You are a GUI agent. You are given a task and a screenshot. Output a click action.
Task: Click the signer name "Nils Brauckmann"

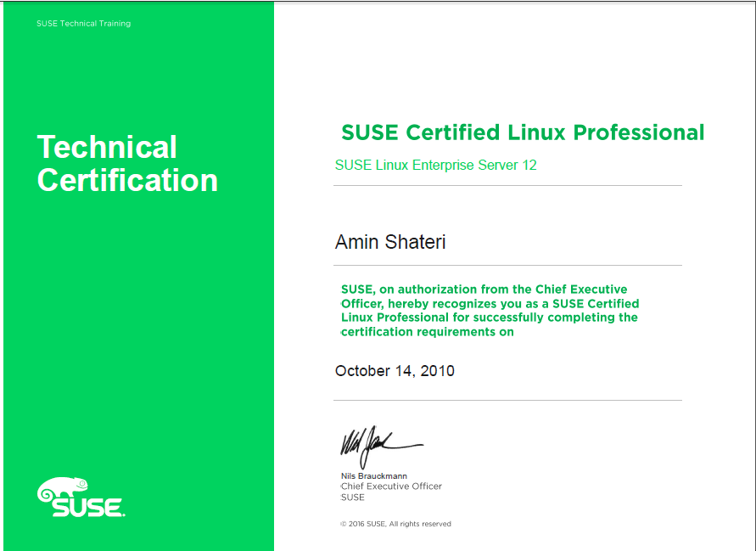click(x=373, y=475)
